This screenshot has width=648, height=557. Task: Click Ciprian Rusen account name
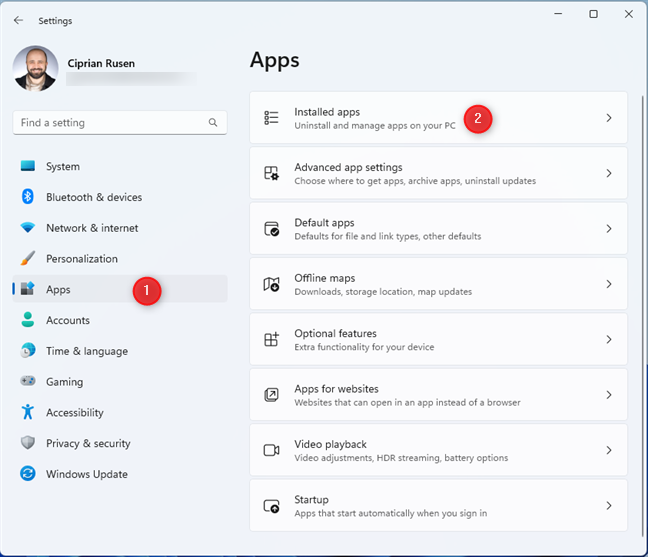tap(101, 63)
